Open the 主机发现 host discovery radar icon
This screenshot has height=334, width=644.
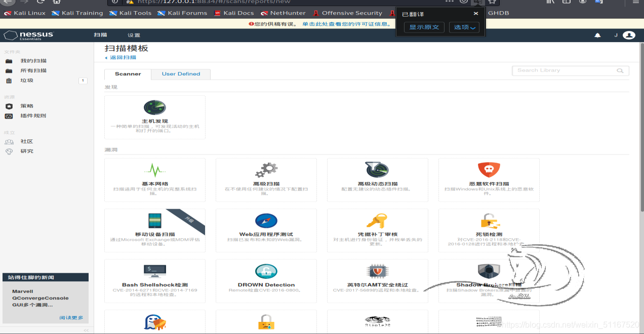tap(154, 107)
